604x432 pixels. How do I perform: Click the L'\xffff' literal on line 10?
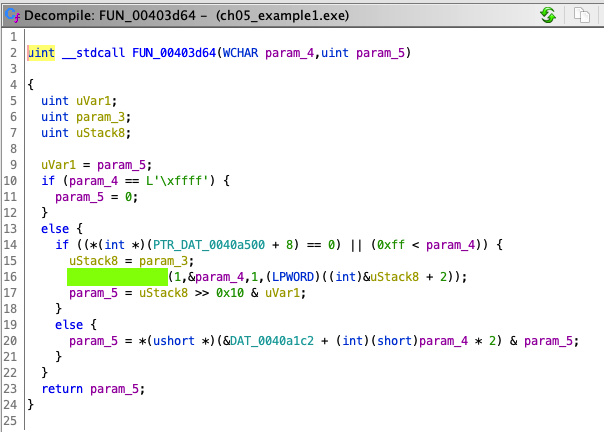click(177, 181)
